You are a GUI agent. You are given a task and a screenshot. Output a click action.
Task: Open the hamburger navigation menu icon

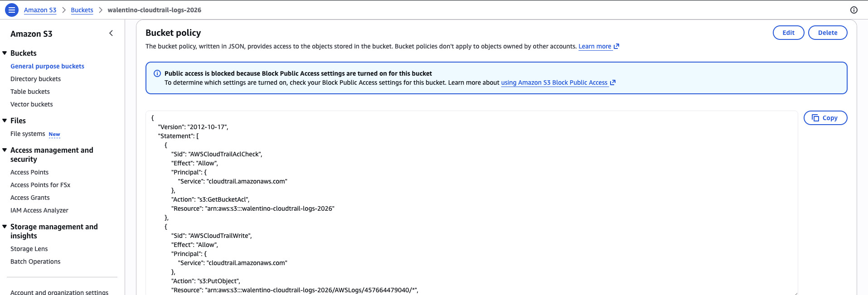[x=12, y=10]
